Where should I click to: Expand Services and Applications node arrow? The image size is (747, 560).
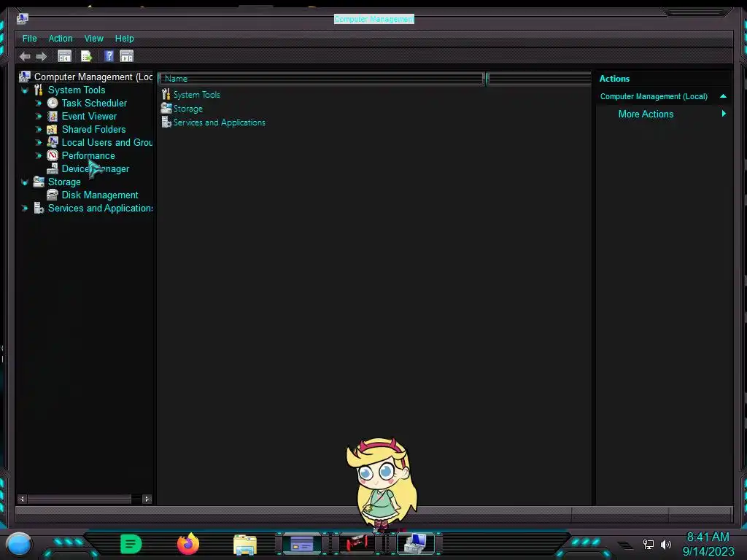pos(25,208)
